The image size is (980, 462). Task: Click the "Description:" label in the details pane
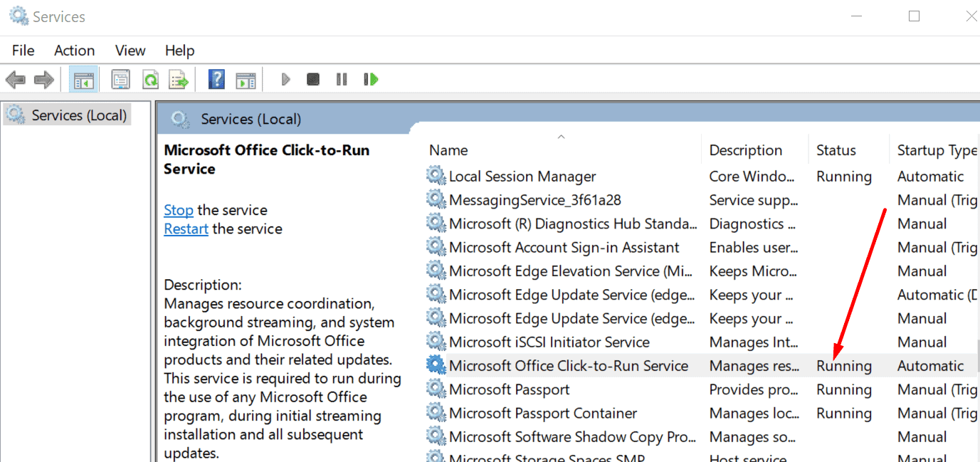pyautogui.click(x=203, y=285)
